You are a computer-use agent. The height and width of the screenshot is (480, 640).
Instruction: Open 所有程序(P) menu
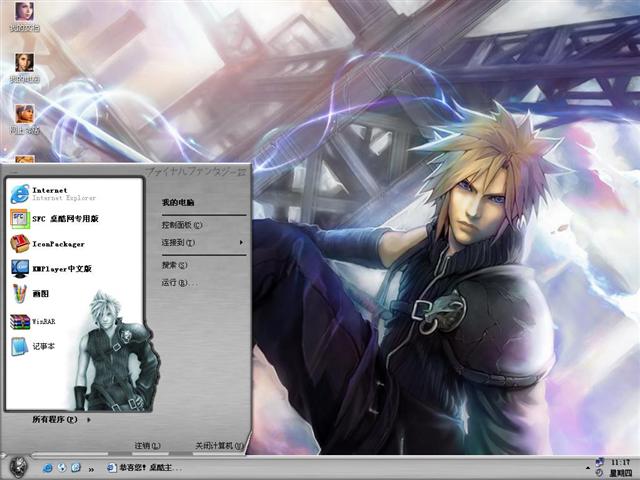[55, 419]
